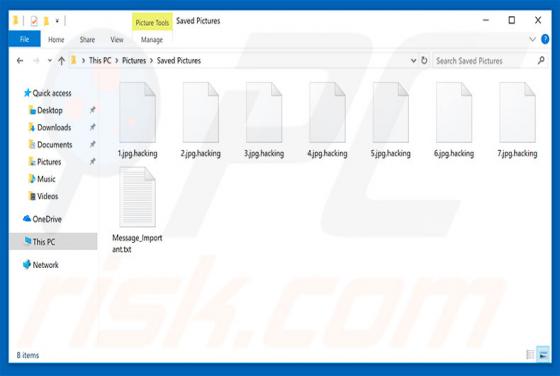Image resolution: width=560 pixels, height=376 pixels.
Task: Open Videos in navigation pane
Action: (x=48, y=196)
